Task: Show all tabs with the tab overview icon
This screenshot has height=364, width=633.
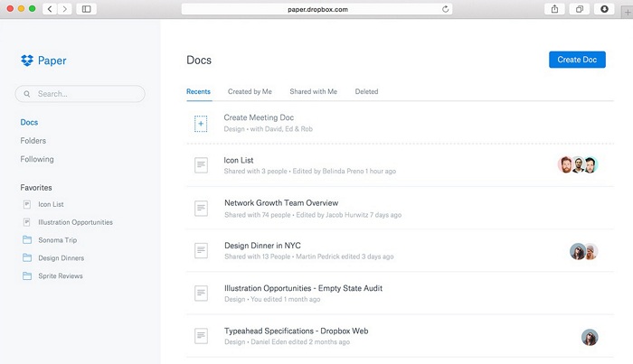Action: [x=580, y=9]
